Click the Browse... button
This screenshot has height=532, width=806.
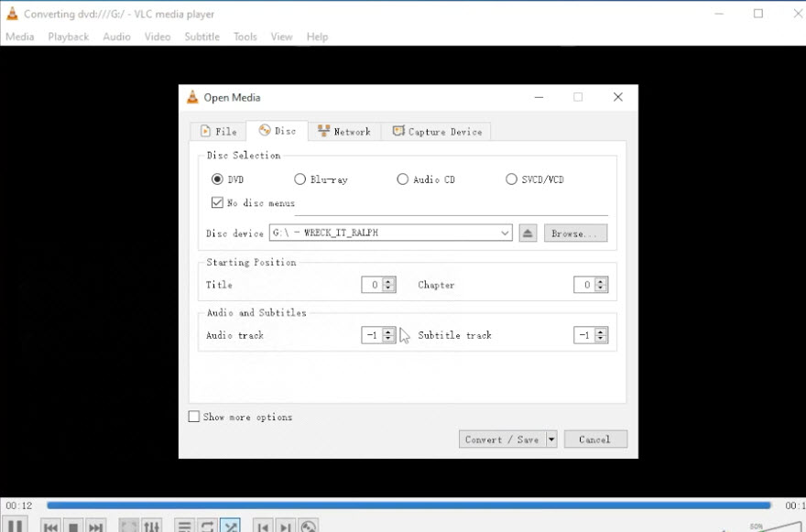tap(576, 233)
